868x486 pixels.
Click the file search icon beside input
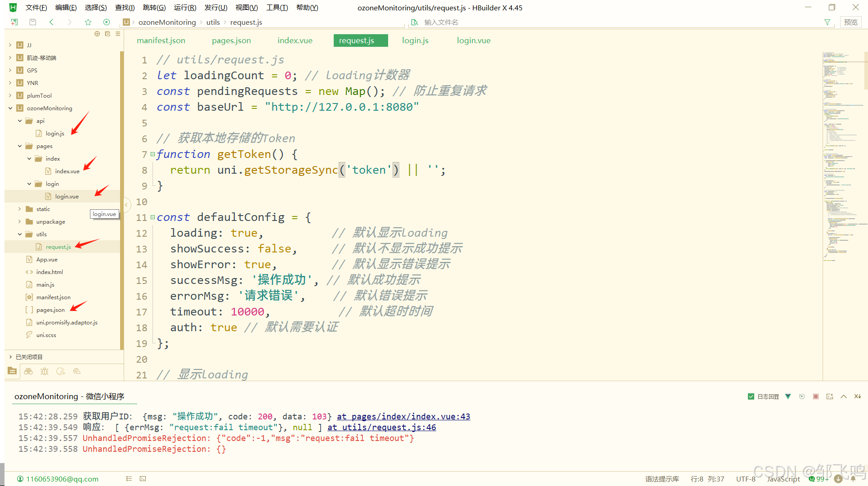pos(415,22)
